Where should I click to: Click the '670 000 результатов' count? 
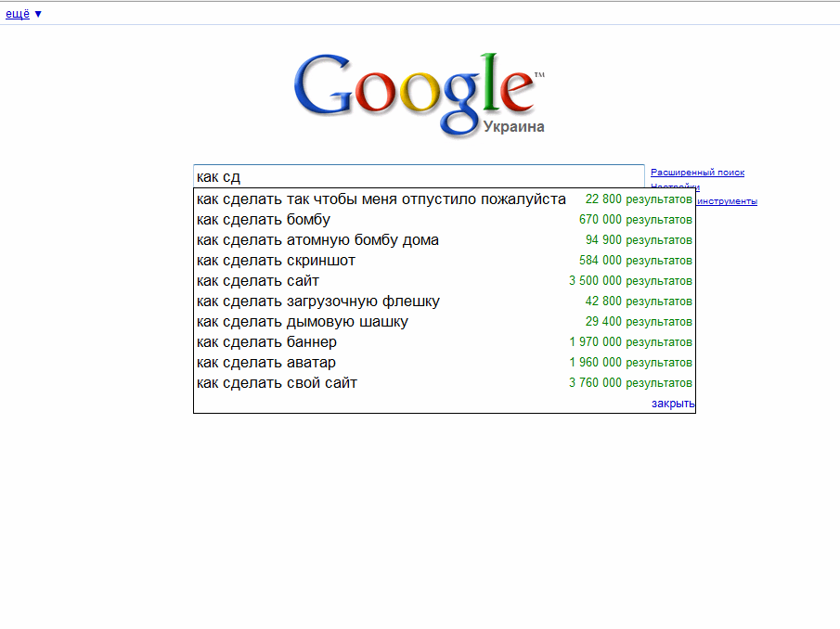(636, 220)
